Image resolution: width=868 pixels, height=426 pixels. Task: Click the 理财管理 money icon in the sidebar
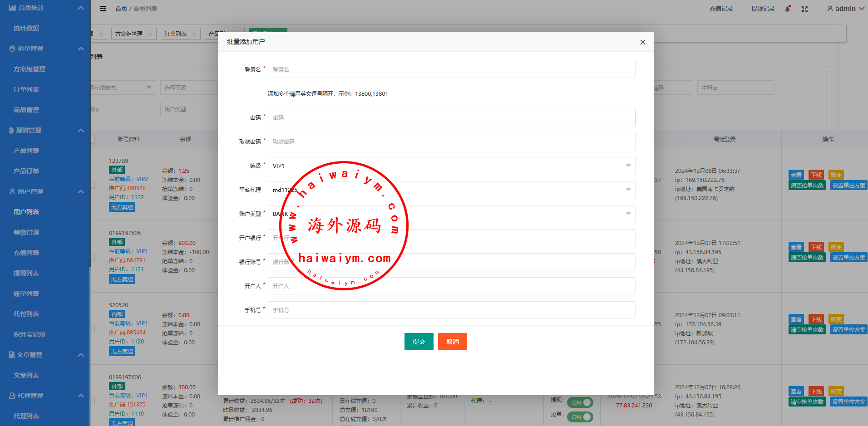[11, 130]
